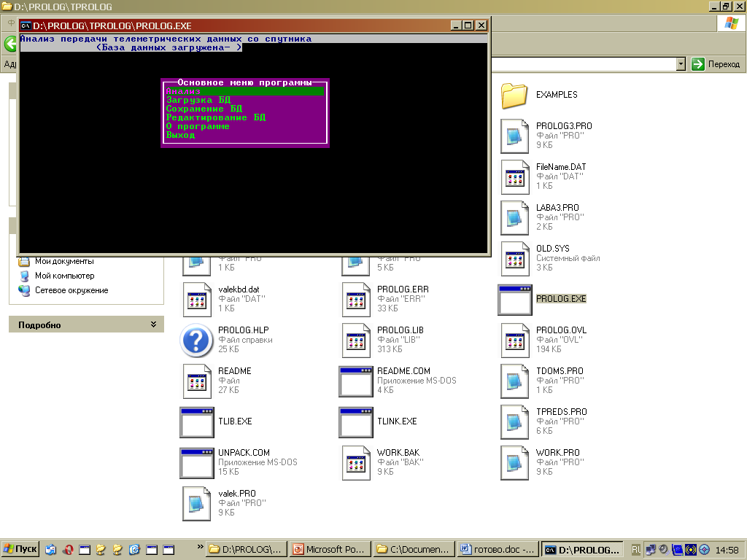Select Редактирование БД menu entry
747x560 pixels.
[216, 117]
